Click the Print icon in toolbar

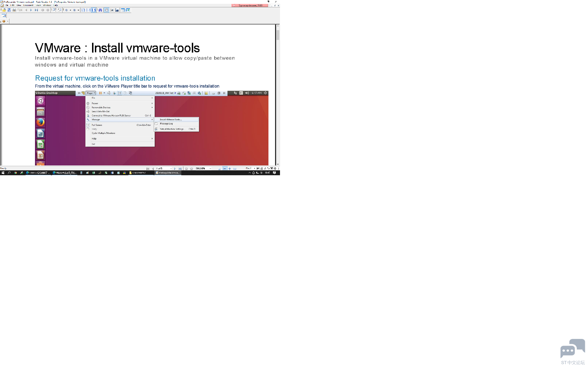coord(14,10)
